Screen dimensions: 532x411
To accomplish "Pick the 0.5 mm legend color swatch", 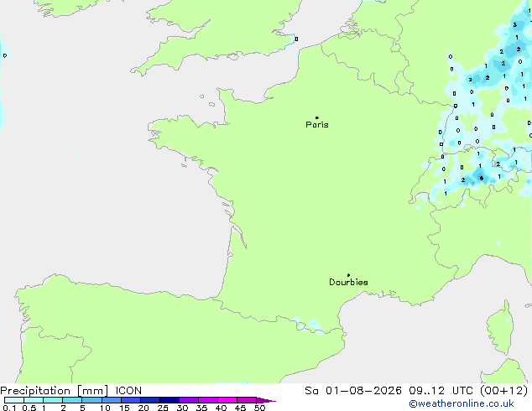I will click(x=34, y=400).
